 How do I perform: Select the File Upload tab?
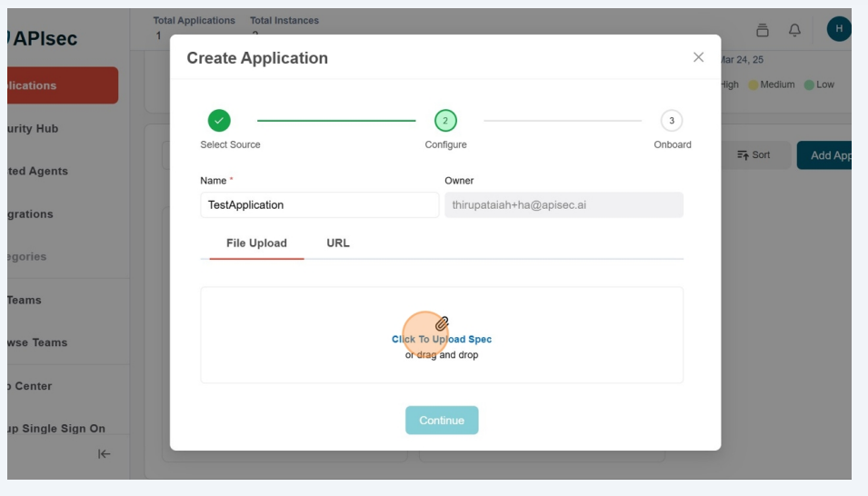coord(256,243)
